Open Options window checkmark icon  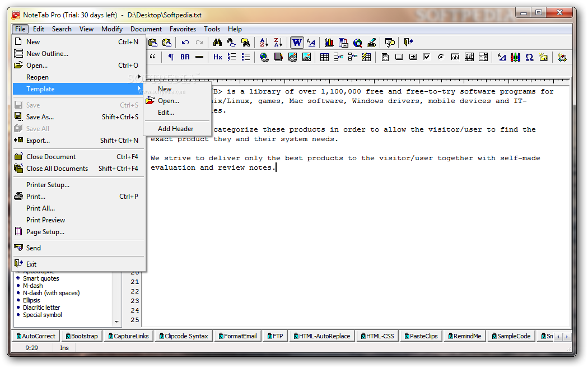(x=390, y=43)
